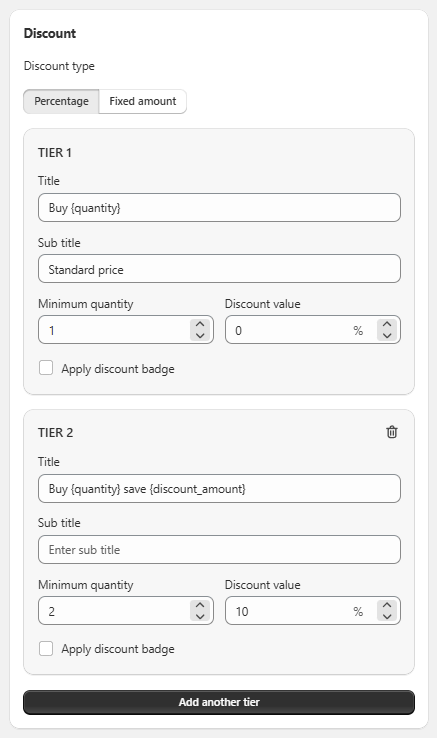Enable Apply discount badge for Tier 2
Screen dimensions: 437x738
(x=46, y=649)
